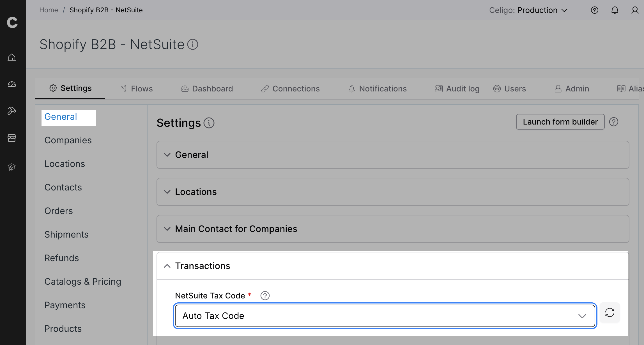Screen dimensions: 644x345
Task: Open the NetSuite Tax Code dropdown
Action: (385, 316)
